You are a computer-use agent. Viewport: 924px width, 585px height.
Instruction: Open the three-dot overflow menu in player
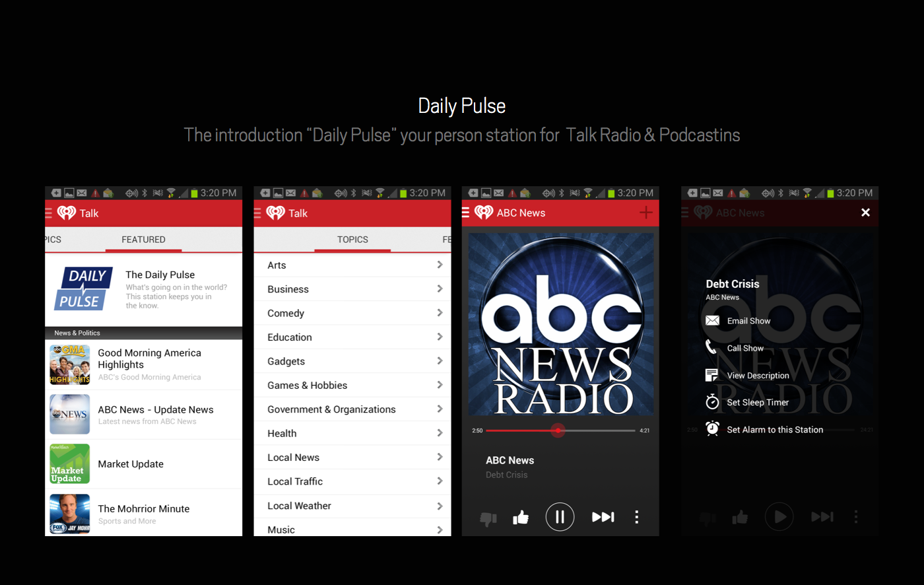click(x=636, y=517)
